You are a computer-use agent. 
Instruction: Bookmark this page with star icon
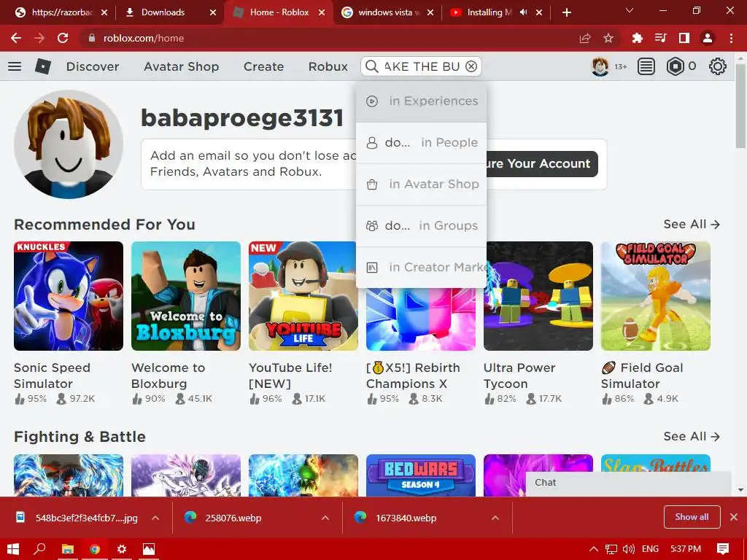click(x=608, y=38)
